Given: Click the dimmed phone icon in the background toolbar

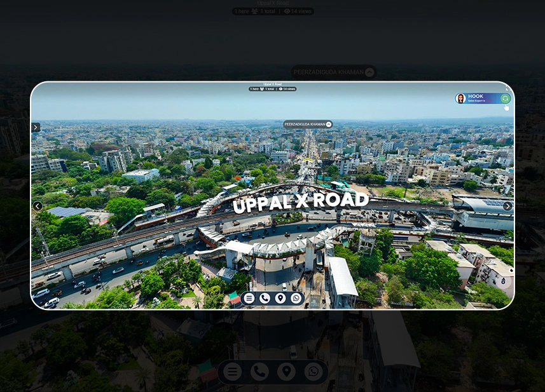Looking at the screenshot, I should coord(259,372).
